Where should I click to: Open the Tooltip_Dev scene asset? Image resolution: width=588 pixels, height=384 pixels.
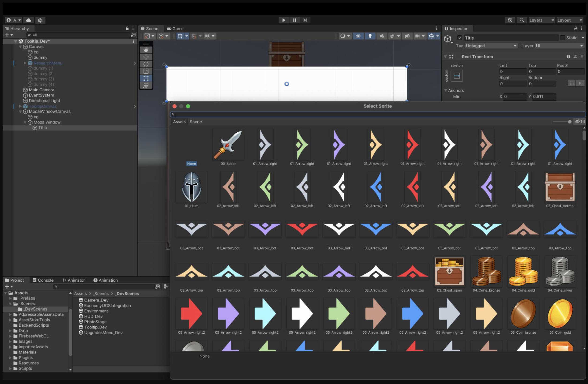tap(95, 327)
